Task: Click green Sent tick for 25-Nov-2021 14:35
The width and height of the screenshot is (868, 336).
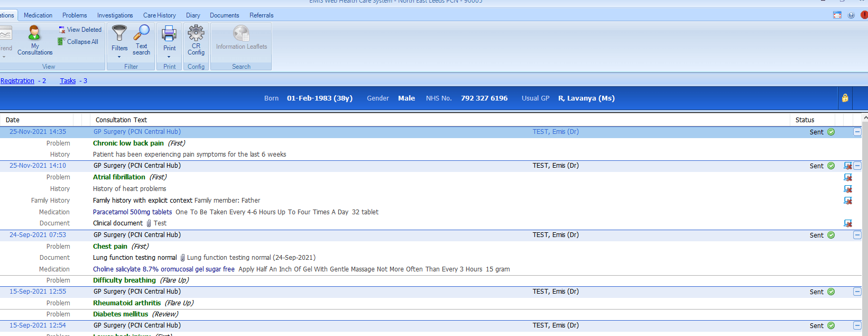Action: 831,132
